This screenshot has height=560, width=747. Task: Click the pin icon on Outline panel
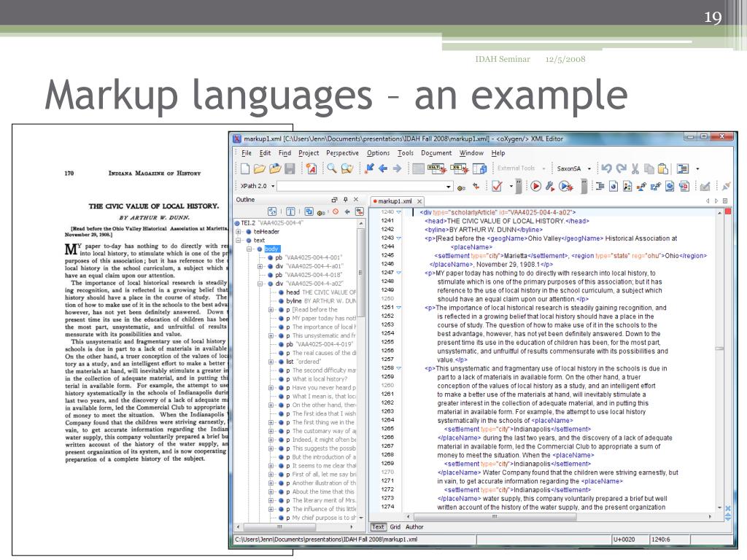pyautogui.click(x=345, y=200)
